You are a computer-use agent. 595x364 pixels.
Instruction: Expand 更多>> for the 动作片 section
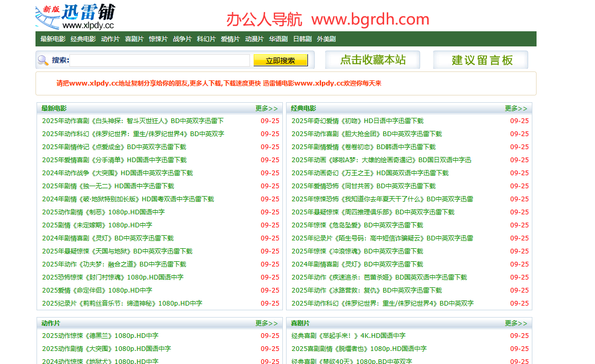tap(267, 322)
